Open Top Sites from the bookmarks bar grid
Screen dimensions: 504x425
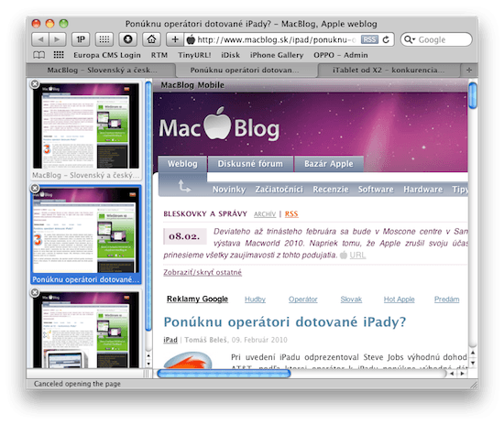(x=59, y=55)
